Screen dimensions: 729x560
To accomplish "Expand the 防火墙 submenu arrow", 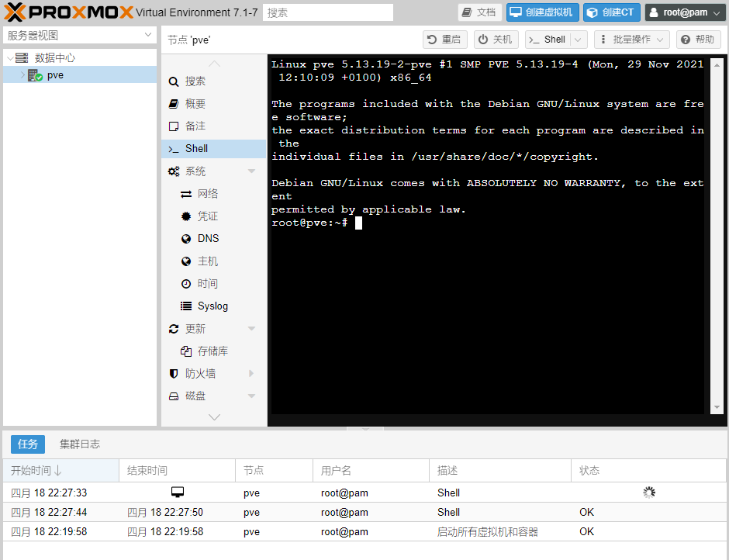I will tap(251, 374).
